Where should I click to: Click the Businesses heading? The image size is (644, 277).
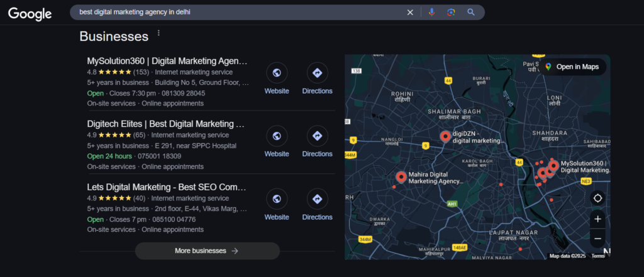pyautogui.click(x=114, y=36)
